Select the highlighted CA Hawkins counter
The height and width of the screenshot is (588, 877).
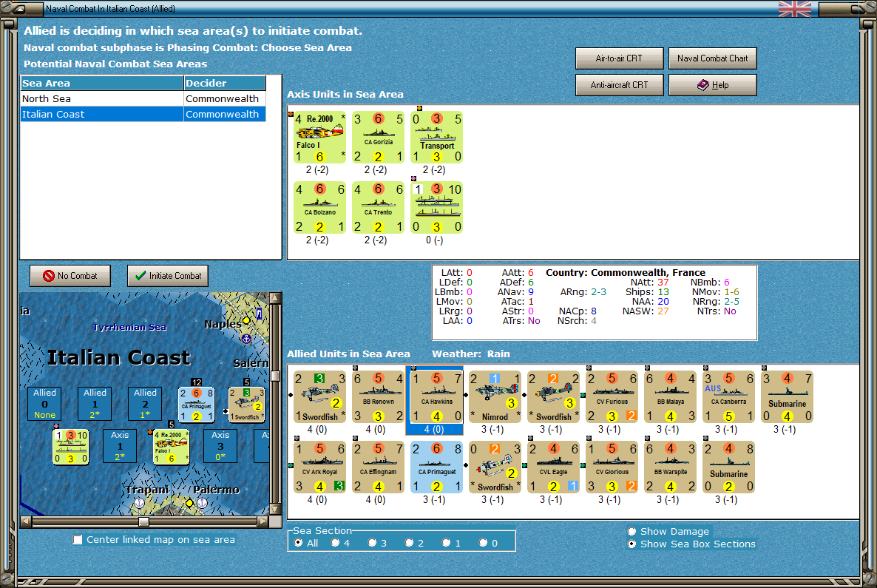436,396
